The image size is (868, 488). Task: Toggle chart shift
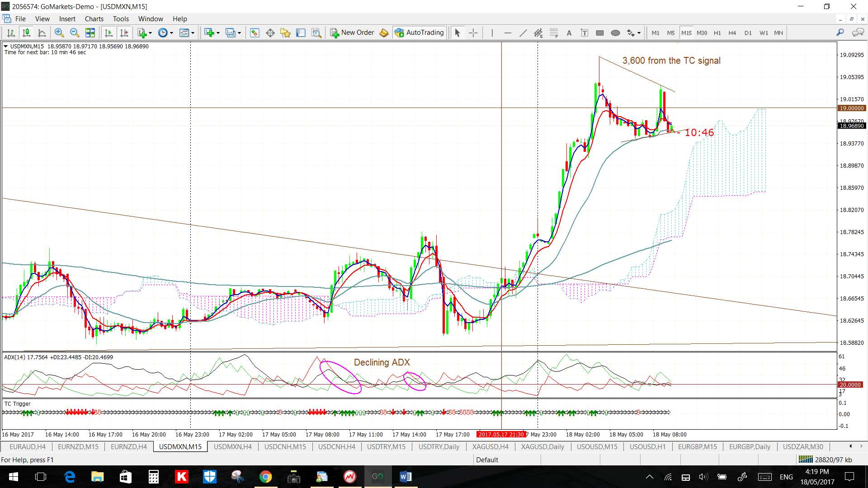coord(124,33)
